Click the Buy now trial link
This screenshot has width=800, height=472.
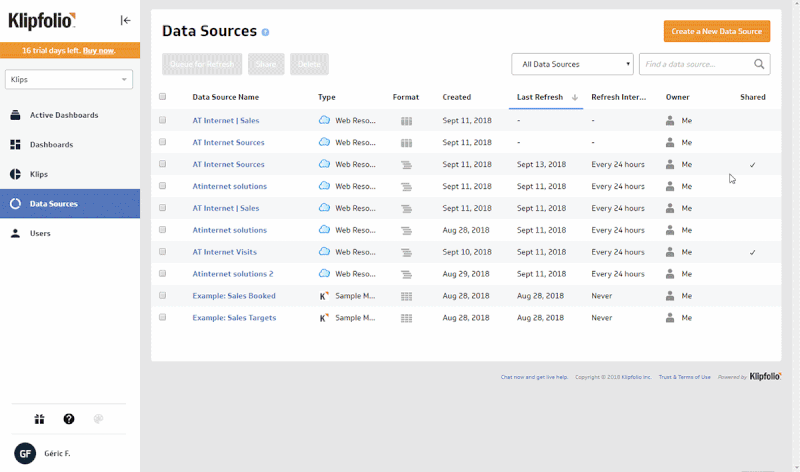tap(98, 50)
